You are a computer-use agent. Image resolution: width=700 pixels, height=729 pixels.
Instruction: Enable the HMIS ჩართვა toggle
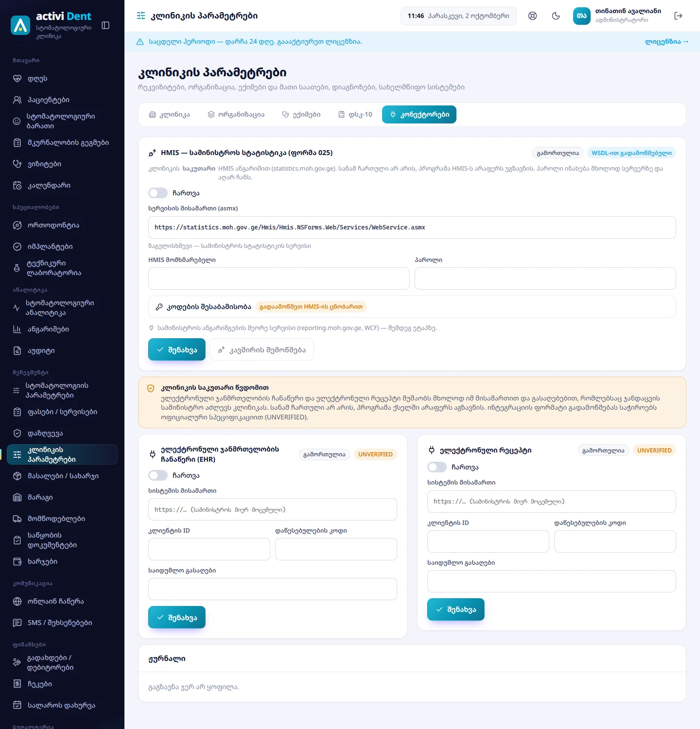[x=158, y=193]
